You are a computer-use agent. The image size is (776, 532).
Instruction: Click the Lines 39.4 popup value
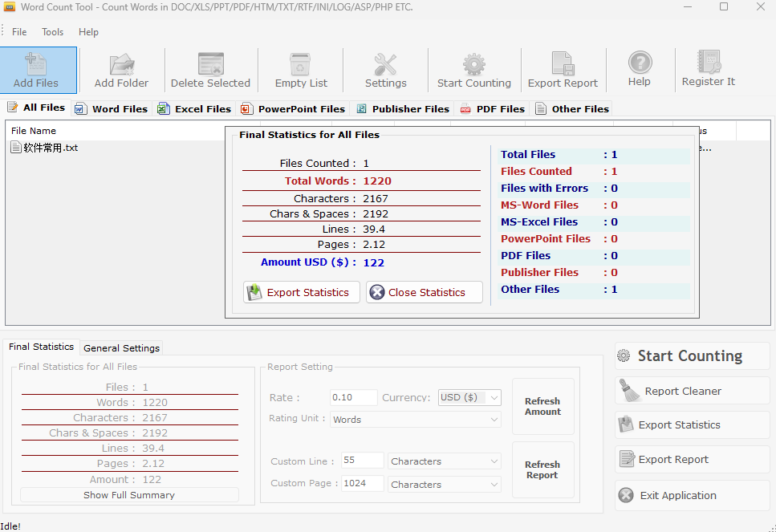(374, 229)
